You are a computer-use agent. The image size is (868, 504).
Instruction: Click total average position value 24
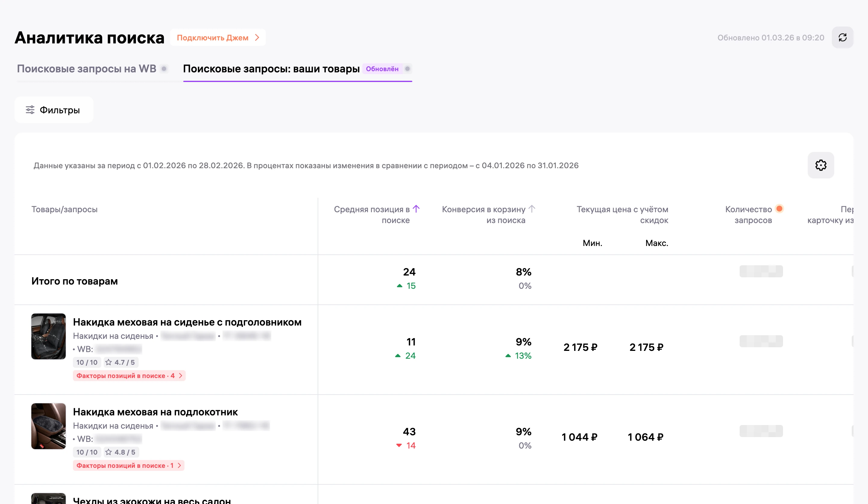[409, 272]
